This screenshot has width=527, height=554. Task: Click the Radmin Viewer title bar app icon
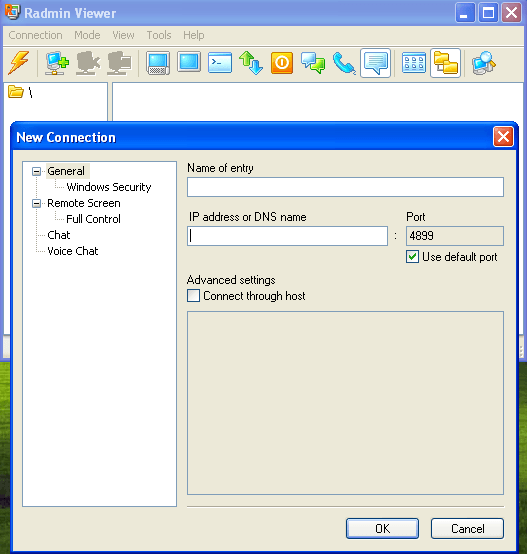[12, 12]
